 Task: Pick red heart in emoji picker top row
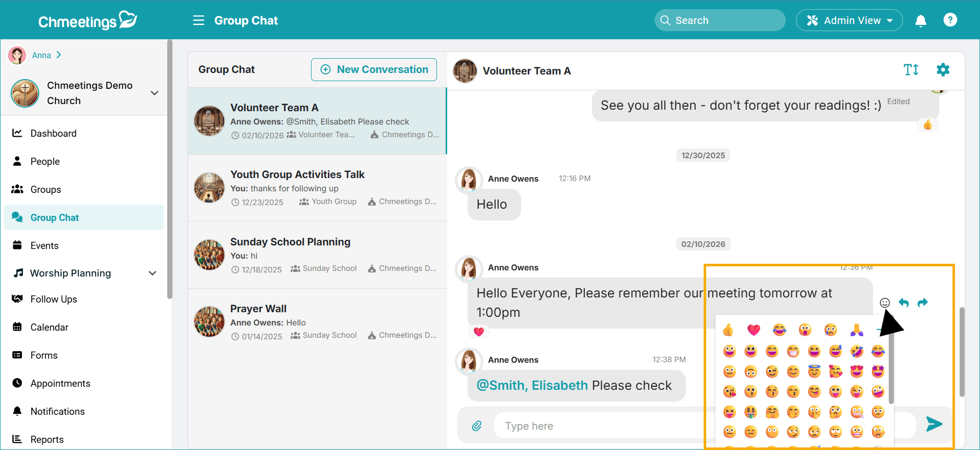(x=754, y=330)
